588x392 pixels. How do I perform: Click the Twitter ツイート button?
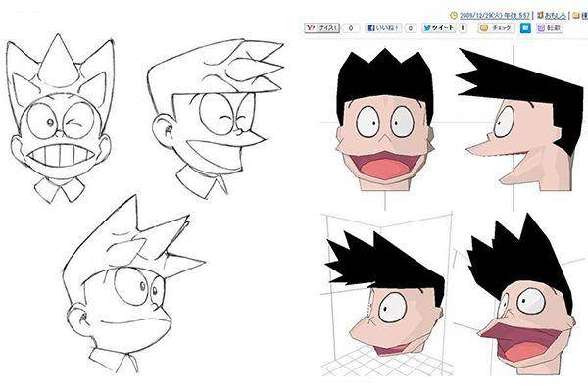tap(438, 28)
